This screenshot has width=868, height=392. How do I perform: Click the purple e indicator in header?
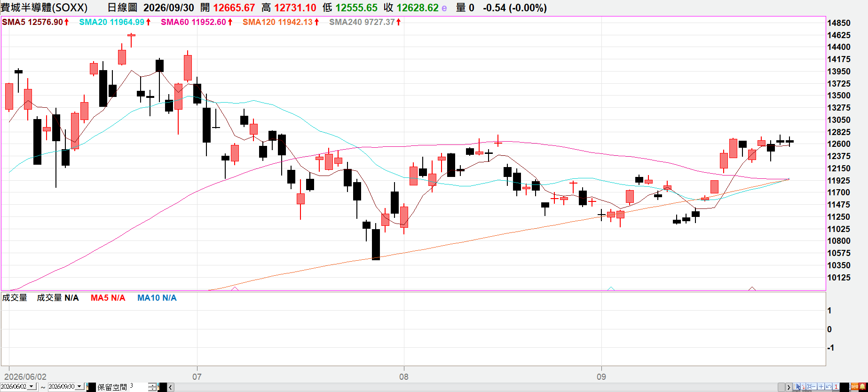click(444, 8)
